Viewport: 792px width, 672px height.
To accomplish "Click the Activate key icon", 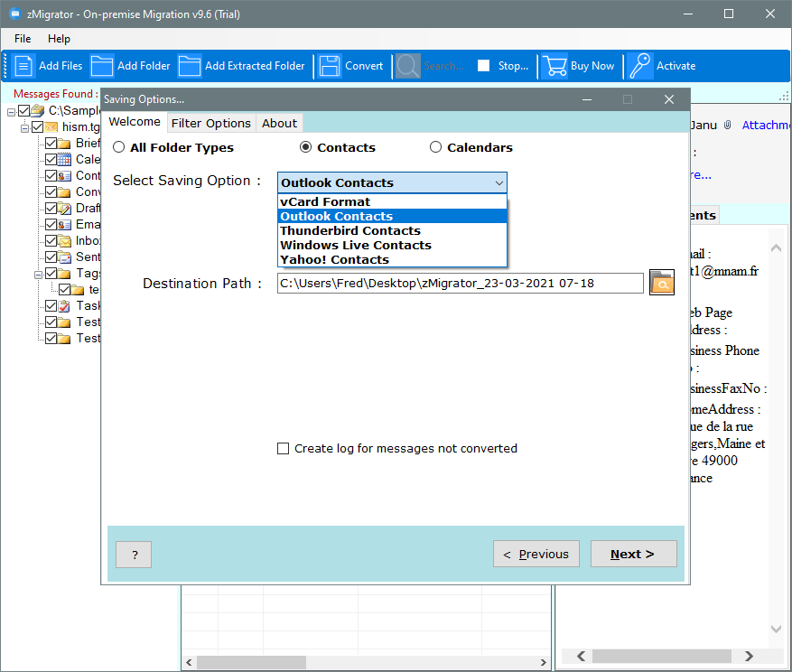I will click(640, 66).
